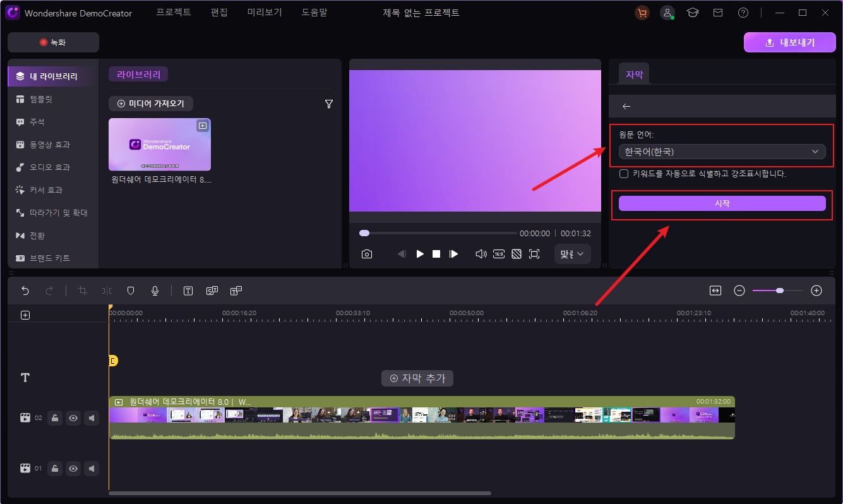Redo the last timeline action
This screenshot has width=843, height=504.
click(49, 291)
